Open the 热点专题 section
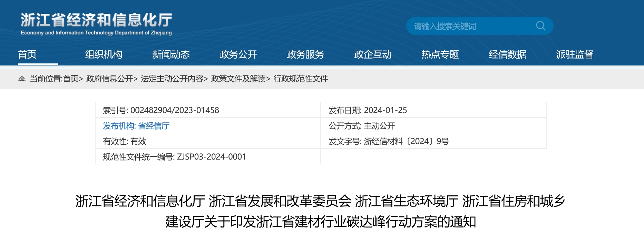The height and width of the screenshot is (234, 644). (440, 54)
